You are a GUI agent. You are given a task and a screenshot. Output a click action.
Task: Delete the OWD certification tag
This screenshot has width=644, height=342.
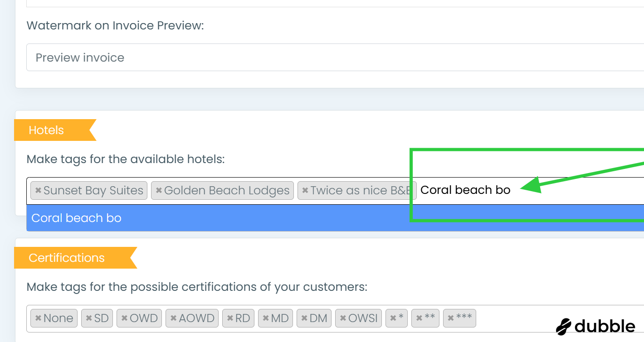click(x=125, y=318)
